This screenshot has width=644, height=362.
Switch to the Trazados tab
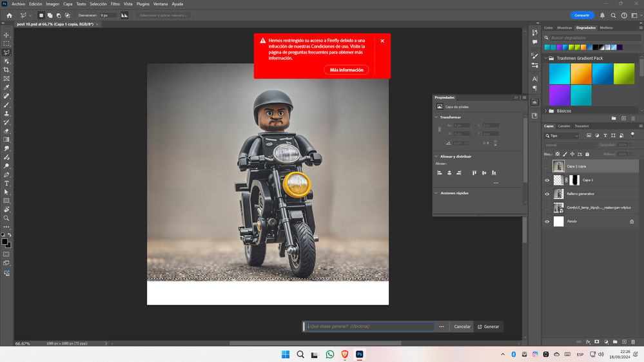coord(581,126)
